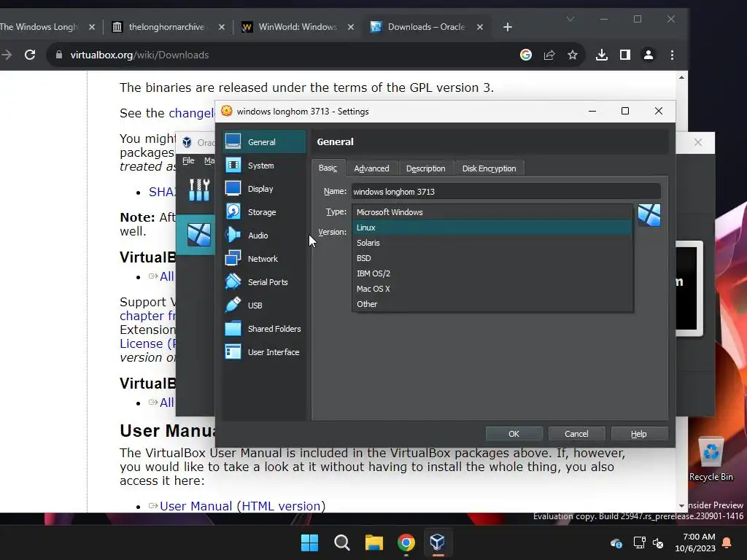The width and height of the screenshot is (747, 560).
Task: Click the Name field with windows longhorn 3713
Action: coord(506,192)
